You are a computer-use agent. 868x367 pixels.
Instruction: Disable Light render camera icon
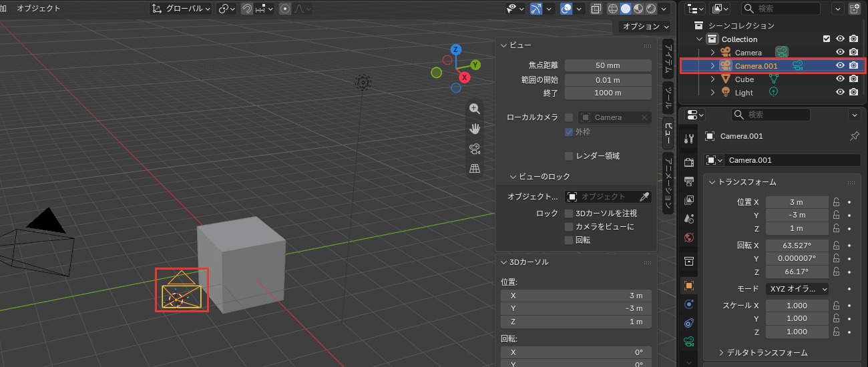853,92
